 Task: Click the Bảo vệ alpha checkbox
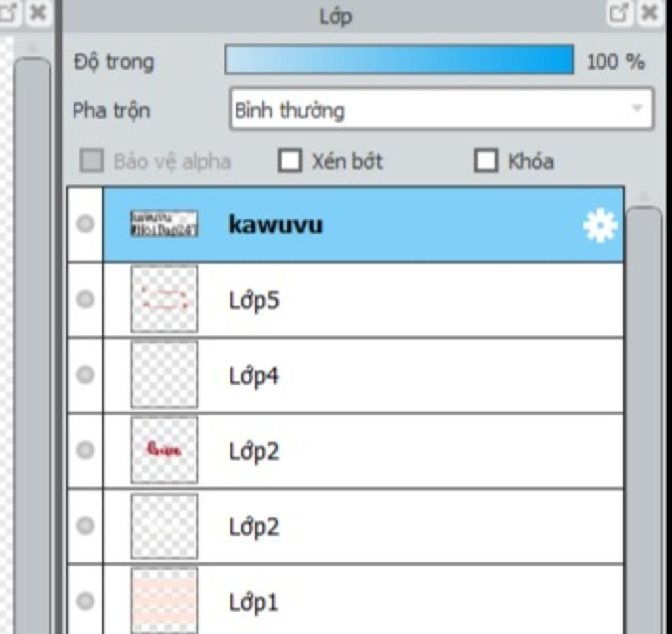92,161
